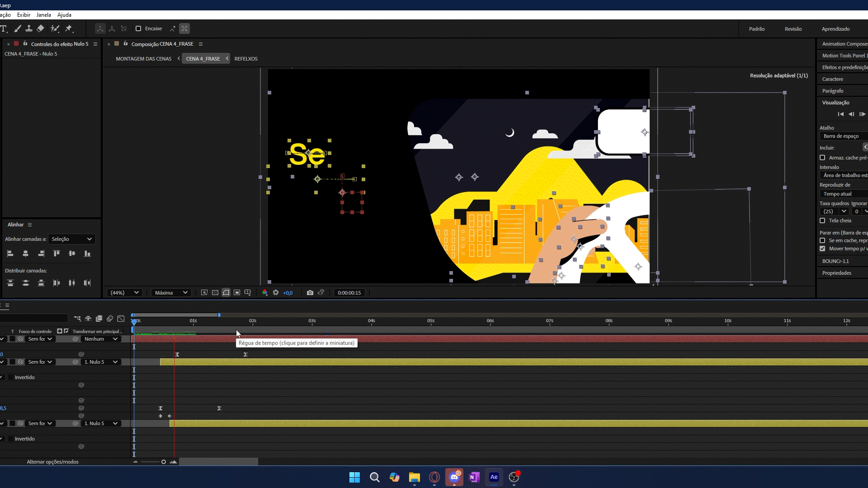Viewport: 868px width, 488px height.
Task: Click the timeline zoom slider handle
Action: [x=164, y=462]
